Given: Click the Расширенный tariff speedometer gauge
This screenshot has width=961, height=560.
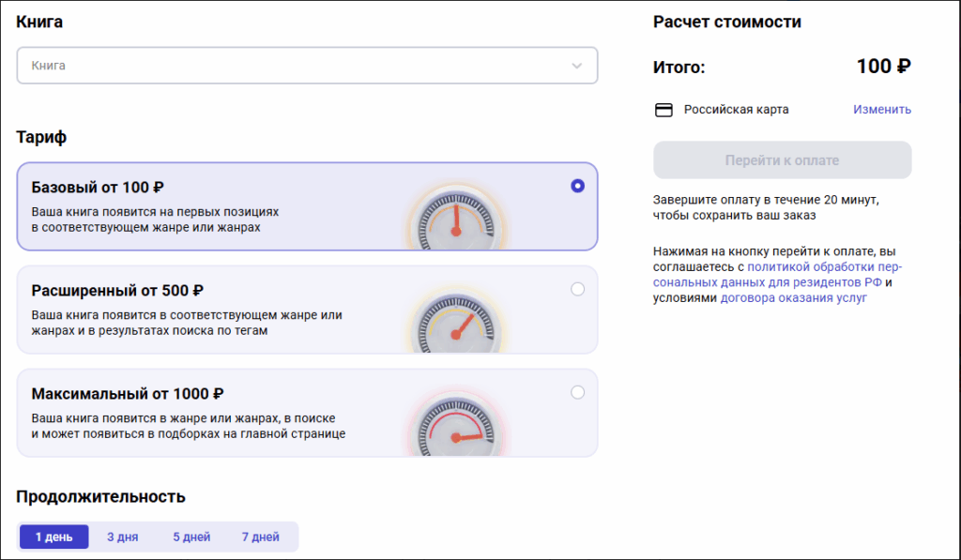Looking at the screenshot, I should tap(456, 321).
